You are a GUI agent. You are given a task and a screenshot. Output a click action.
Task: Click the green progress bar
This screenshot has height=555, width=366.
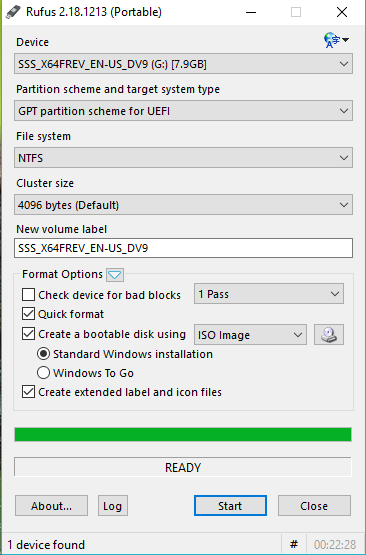point(183,435)
